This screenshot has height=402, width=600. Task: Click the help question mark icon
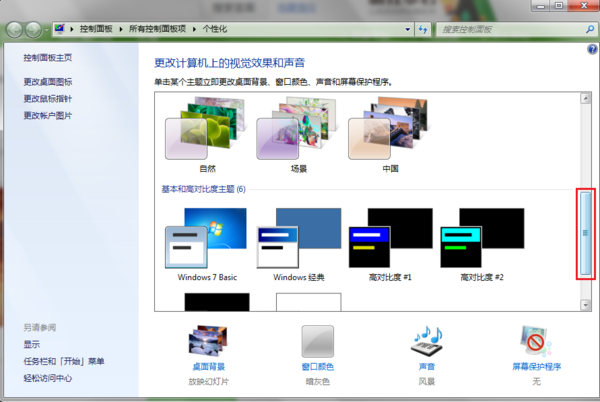pyautogui.click(x=592, y=49)
